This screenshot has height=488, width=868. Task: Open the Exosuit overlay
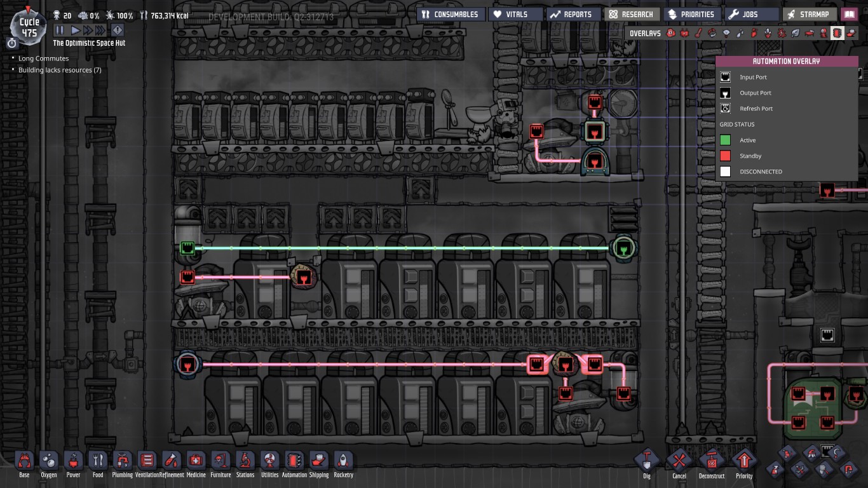pyautogui.click(x=824, y=33)
